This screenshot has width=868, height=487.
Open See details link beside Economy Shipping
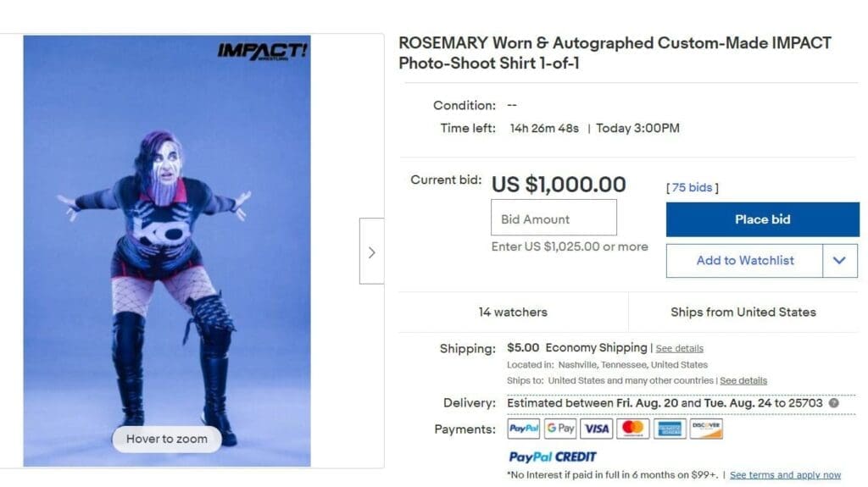click(x=679, y=348)
